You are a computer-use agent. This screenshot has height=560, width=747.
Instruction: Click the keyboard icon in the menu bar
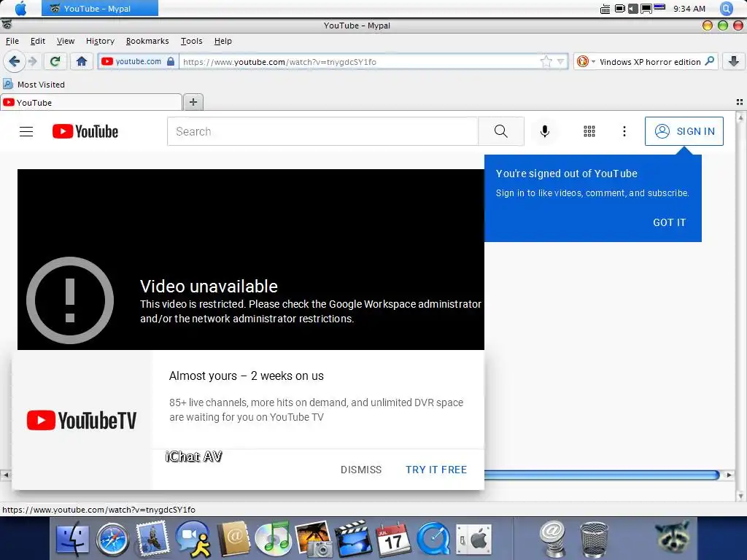point(605,9)
